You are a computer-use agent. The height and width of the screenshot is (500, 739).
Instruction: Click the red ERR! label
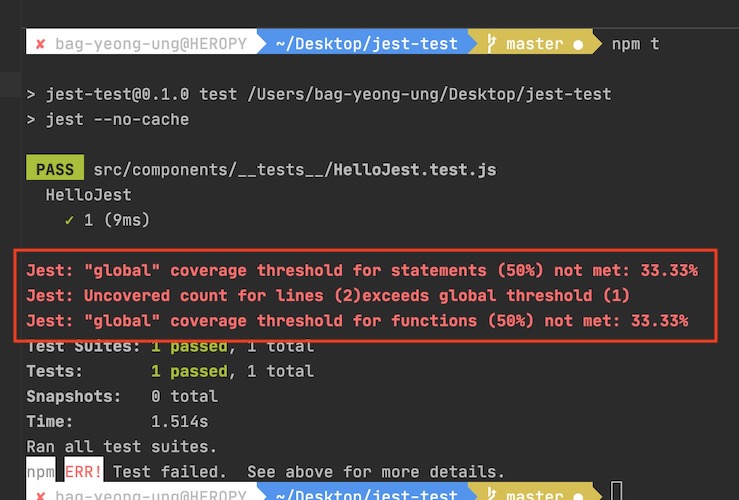(83, 471)
